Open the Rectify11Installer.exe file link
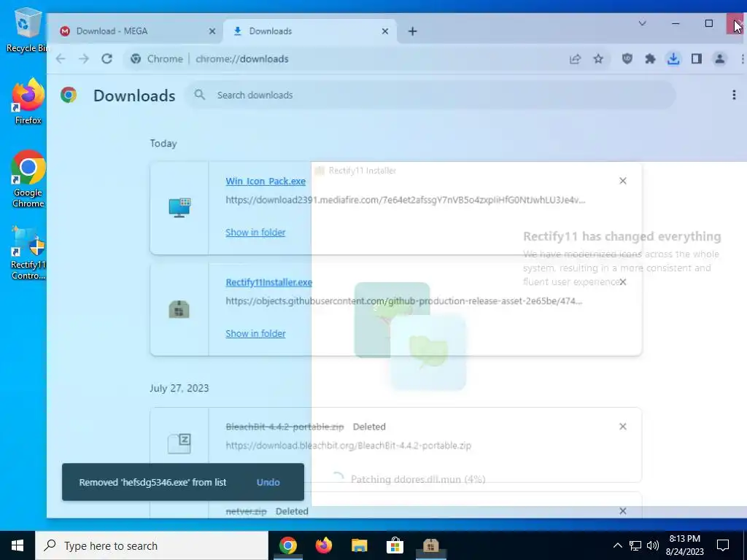Image resolution: width=747 pixels, height=560 pixels. 268,282
